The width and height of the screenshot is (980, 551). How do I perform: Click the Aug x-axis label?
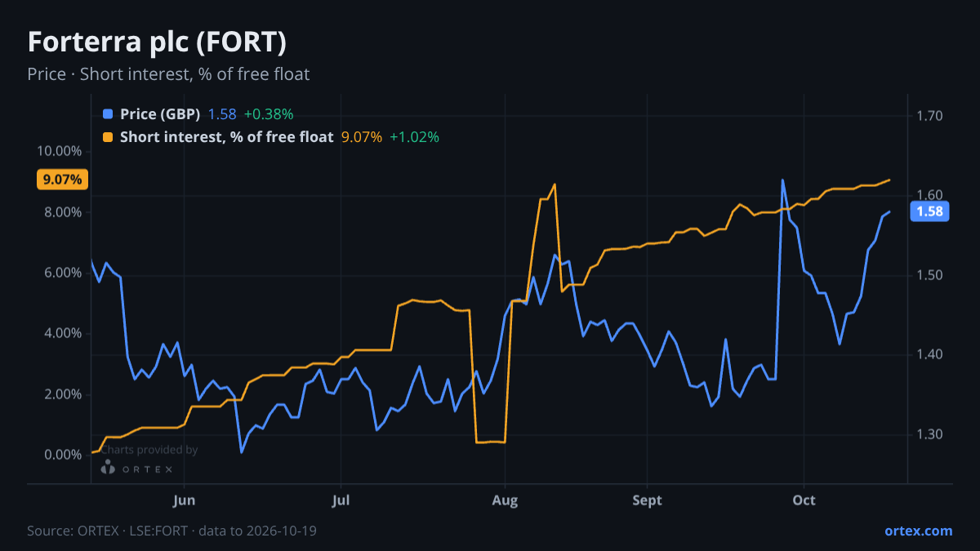click(506, 500)
